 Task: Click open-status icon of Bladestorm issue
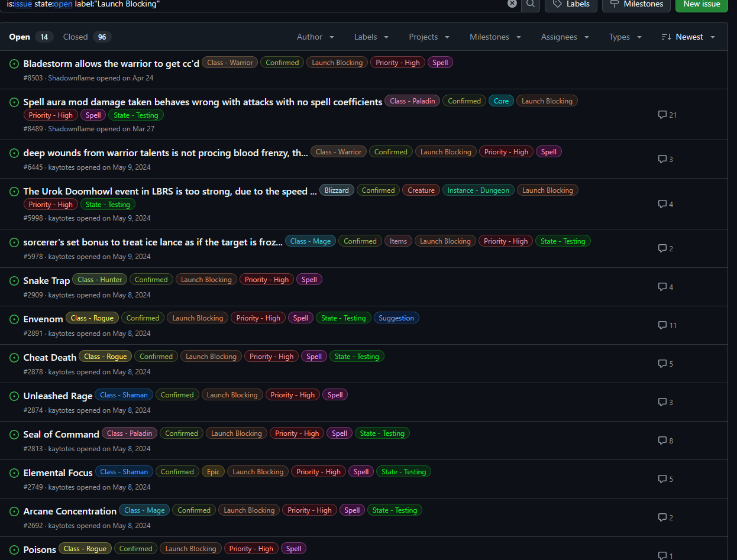pyautogui.click(x=14, y=63)
